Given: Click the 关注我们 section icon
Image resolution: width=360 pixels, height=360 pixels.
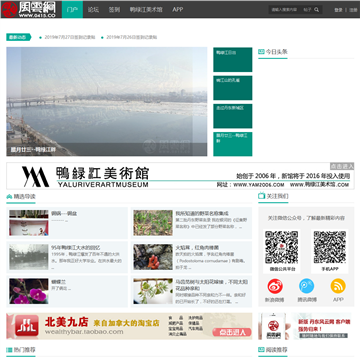Looking at the screenshot, I should pyautogui.click(x=261, y=196).
